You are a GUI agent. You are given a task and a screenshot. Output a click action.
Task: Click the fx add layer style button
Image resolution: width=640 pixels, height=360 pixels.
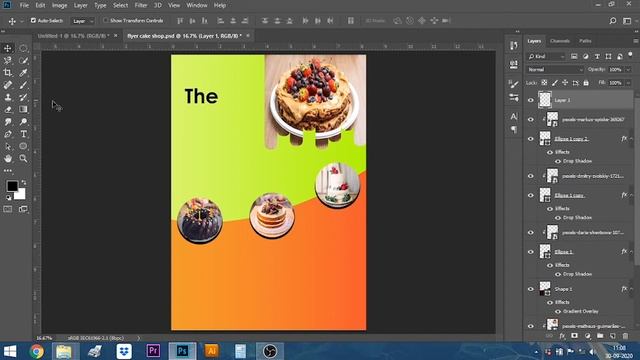point(562,336)
